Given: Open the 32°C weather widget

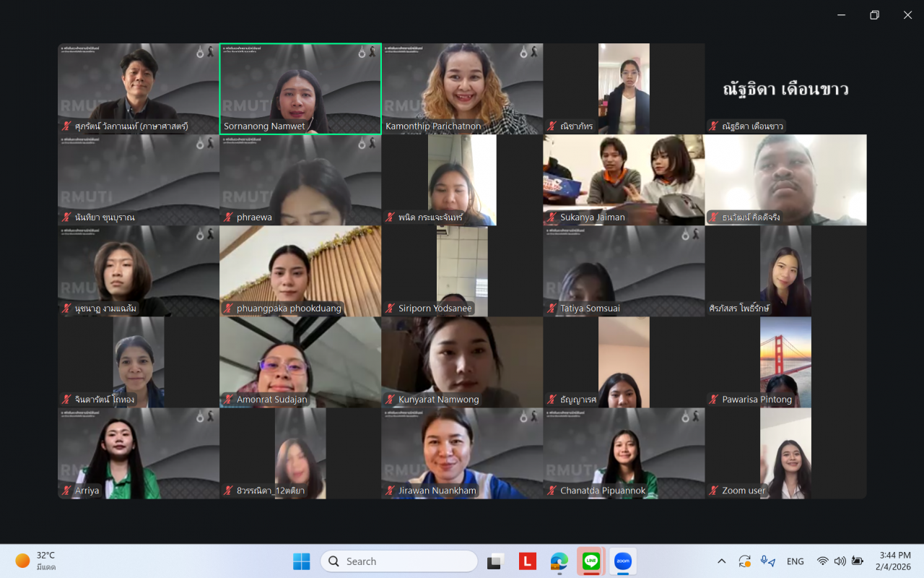Looking at the screenshot, I should (36, 561).
